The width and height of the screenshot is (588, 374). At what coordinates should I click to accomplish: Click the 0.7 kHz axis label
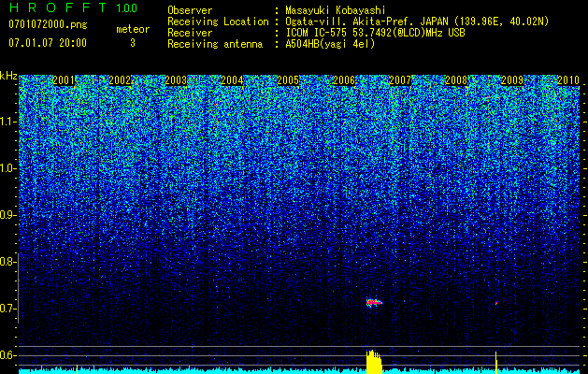coord(8,309)
